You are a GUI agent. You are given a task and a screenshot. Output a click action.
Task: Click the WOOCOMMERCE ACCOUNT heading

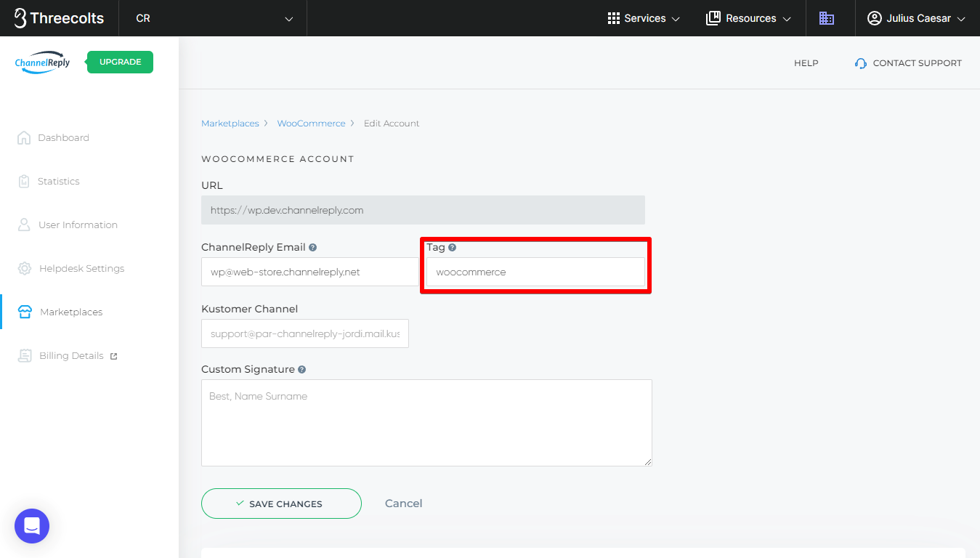click(x=278, y=158)
